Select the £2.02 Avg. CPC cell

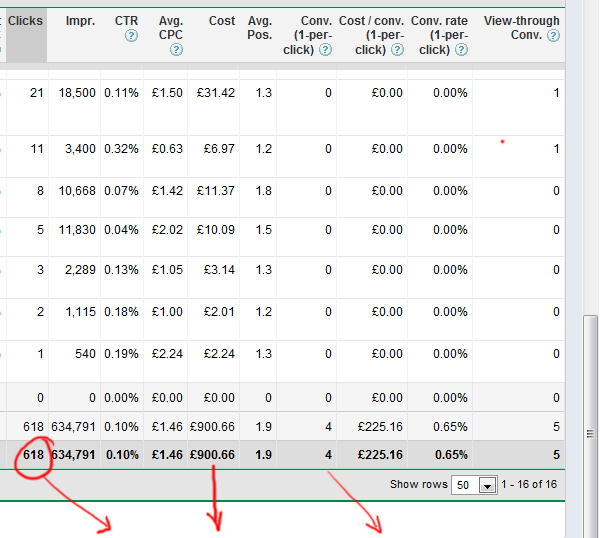point(167,230)
